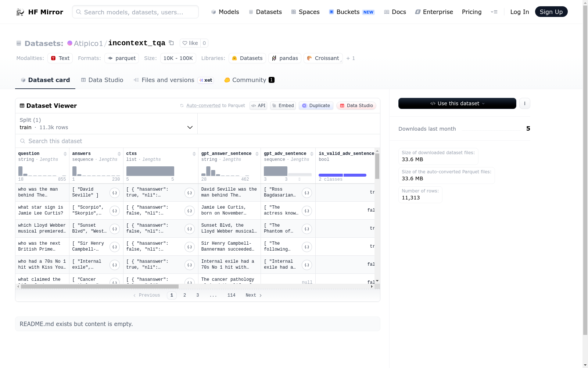Expand the JSON icon for David Seville answers
Image resolution: width=588 pixels, height=368 pixels.
pyautogui.click(x=115, y=192)
